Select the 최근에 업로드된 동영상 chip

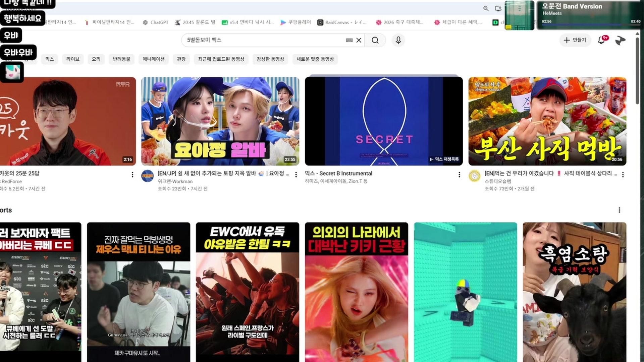221,59
